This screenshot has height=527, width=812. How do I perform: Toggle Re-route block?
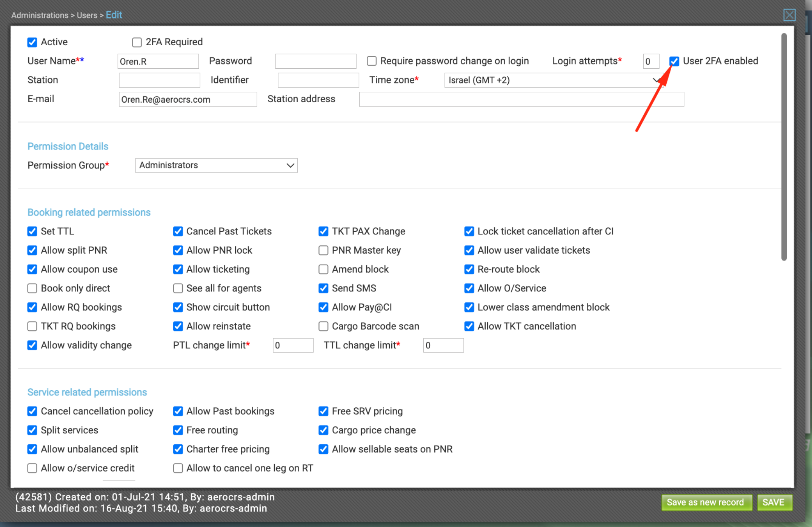pyautogui.click(x=469, y=269)
